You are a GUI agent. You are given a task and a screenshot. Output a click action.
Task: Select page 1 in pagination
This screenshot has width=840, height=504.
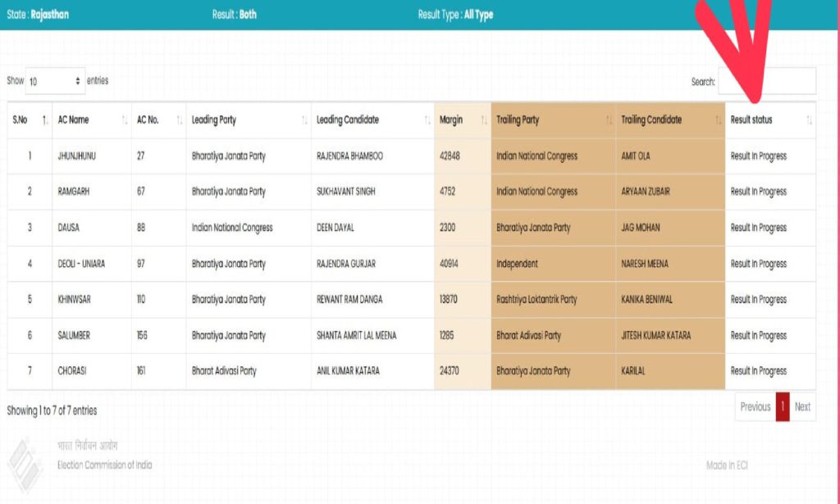pyautogui.click(x=783, y=406)
